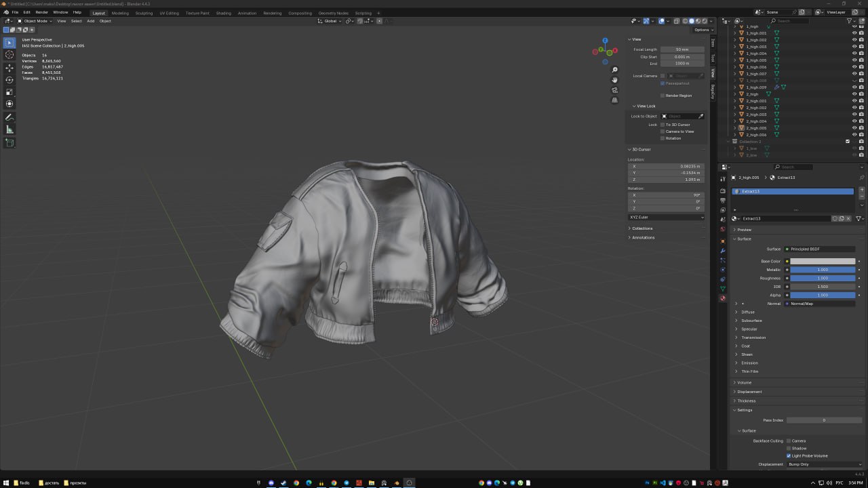
Task: Click eyedropper beside Lock to Object
Action: tap(701, 116)
